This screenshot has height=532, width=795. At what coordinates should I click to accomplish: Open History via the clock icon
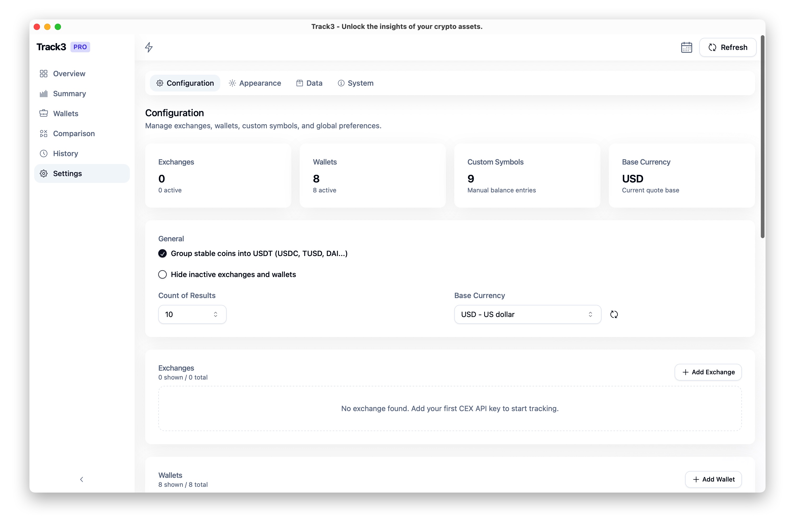pos(43,154)
